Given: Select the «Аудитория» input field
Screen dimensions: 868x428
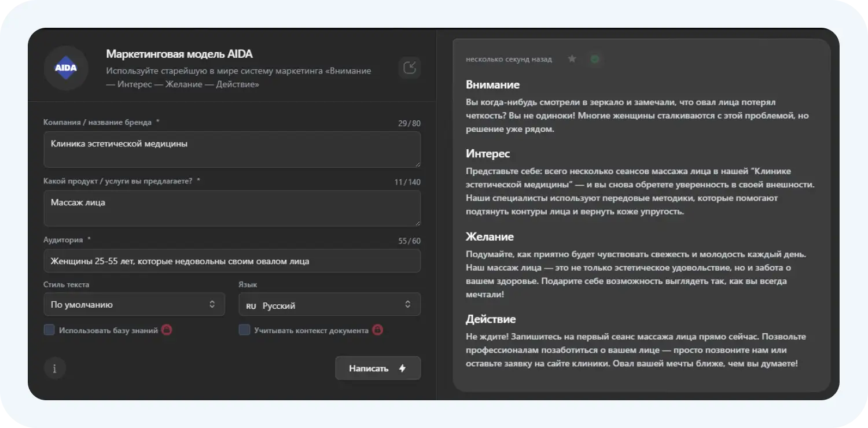Looking at the screenshot, I should (x=231, y=261).
